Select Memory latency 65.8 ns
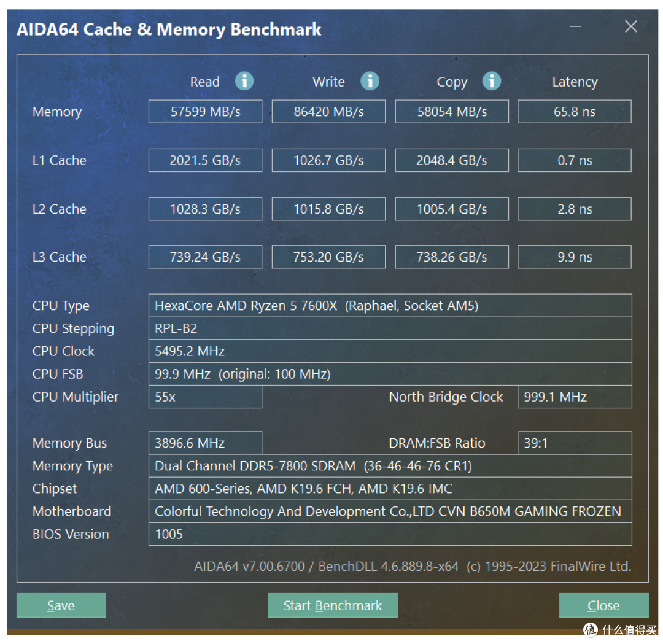Image resolution: width=663 pixels, height=644 pixels. 574,112
